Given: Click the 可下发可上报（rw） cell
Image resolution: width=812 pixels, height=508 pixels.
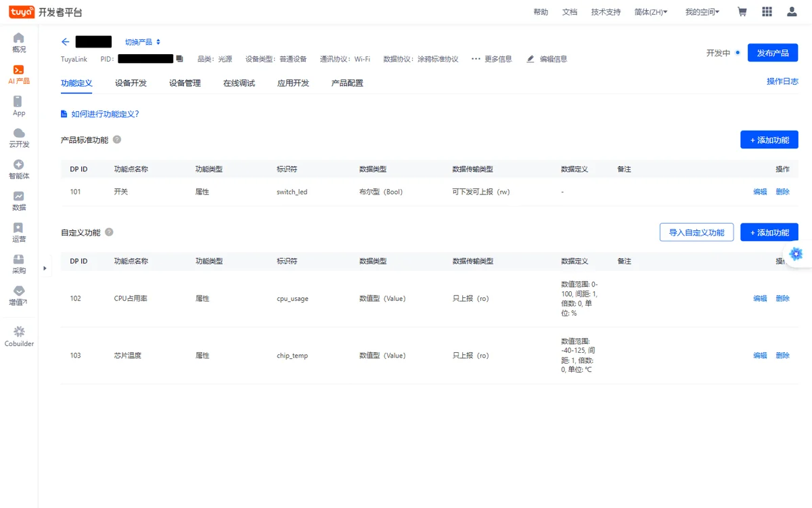Looking at the screenshot, I should [481, 192].
